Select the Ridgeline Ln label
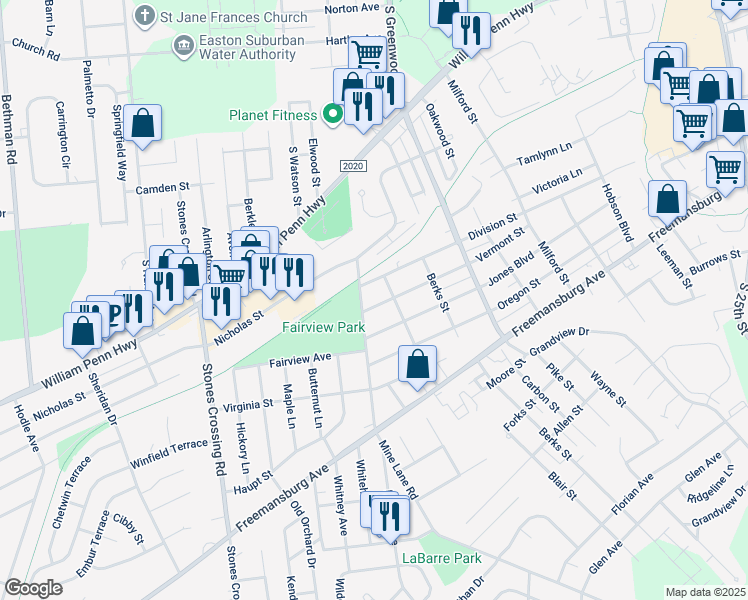The height and width of the screenshot is (600, 748). tap(710, 483)
